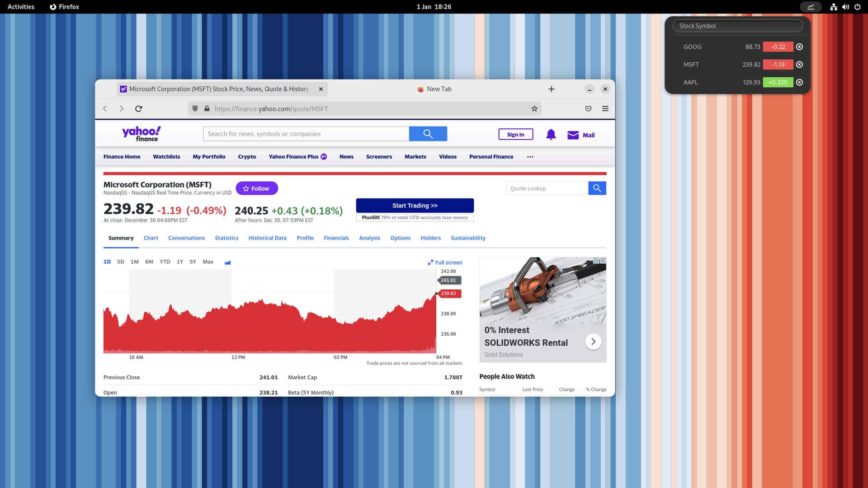Click the Yahoo Finance search magnifier button
868x488 pixels.
click(428, 134)
